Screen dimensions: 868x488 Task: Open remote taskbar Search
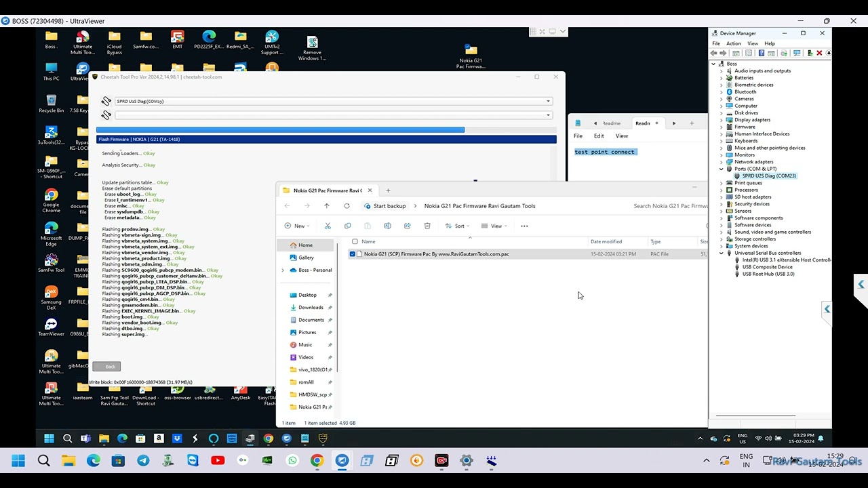click(x=67, y=439)
